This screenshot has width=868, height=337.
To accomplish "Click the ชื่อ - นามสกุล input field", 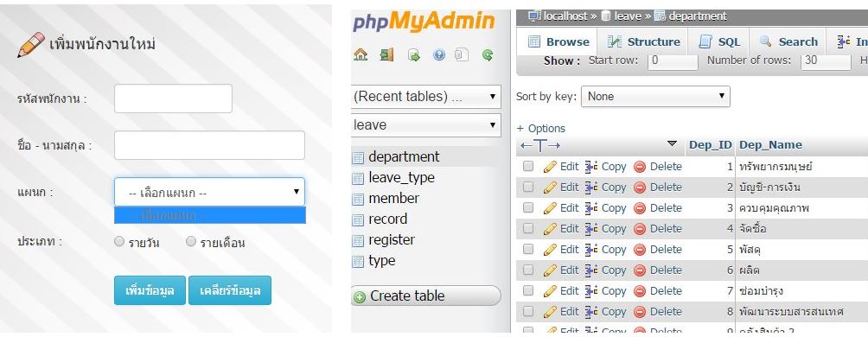I will click(x=209, y=145).
